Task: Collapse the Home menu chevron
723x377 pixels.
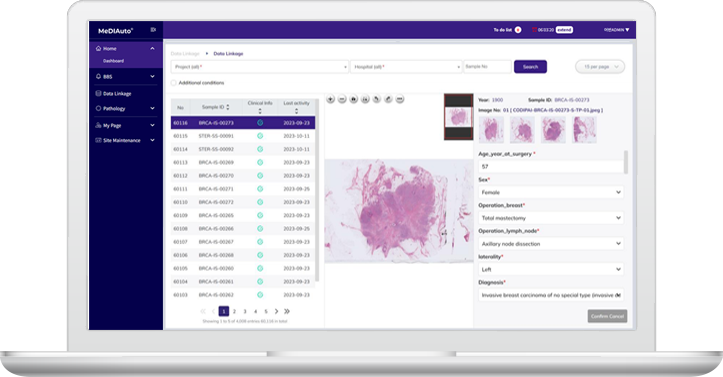Action: (152, 48)
